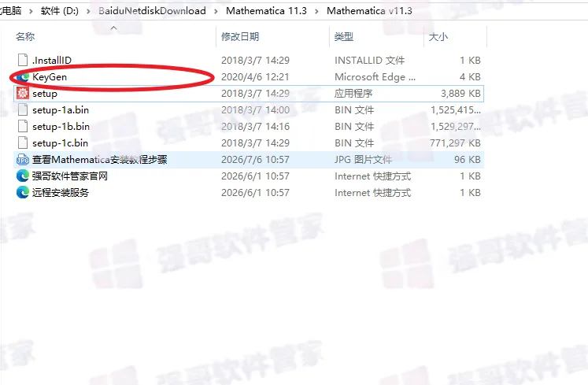This screenshot has width=588, height=385.
Task: Click date 2018/3/7 14:16 of setup-1b.bin
Action: pyautogui.click(x=255, y=127)
